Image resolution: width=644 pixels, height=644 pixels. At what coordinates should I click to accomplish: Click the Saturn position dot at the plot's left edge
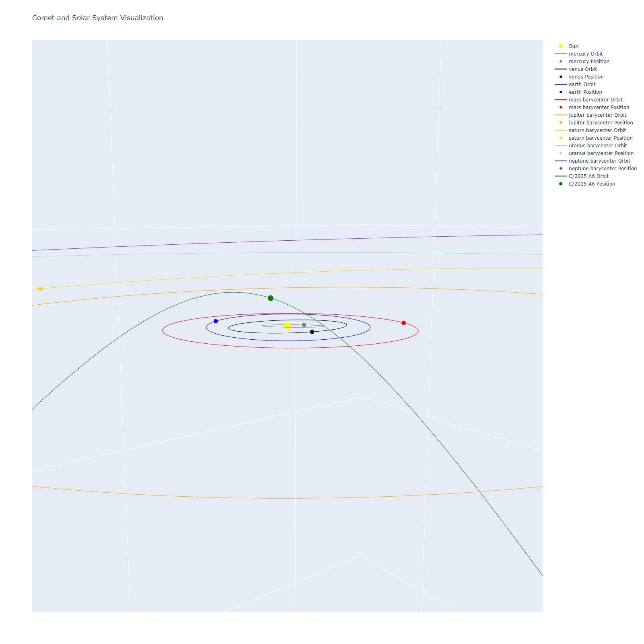(x=40, y=289)
